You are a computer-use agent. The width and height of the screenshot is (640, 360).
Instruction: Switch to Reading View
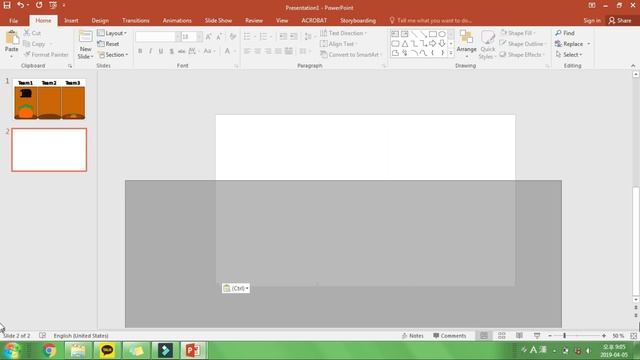519,336
